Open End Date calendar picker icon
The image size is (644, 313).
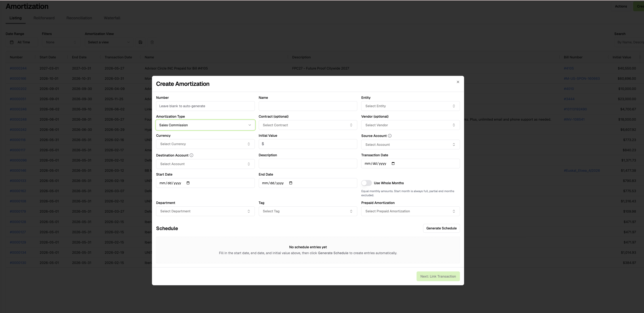pyautogui.click(x=290, y=183)
